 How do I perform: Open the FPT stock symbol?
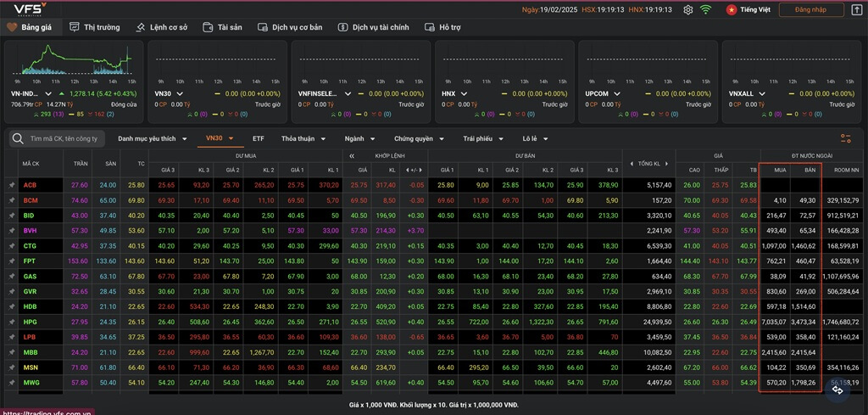point(30,261)
